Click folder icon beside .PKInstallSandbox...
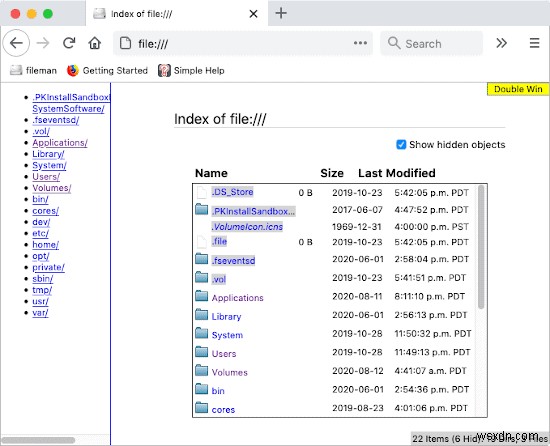This screenshot has height=446, width=550. pyautogui.click(x=202, y=209)
